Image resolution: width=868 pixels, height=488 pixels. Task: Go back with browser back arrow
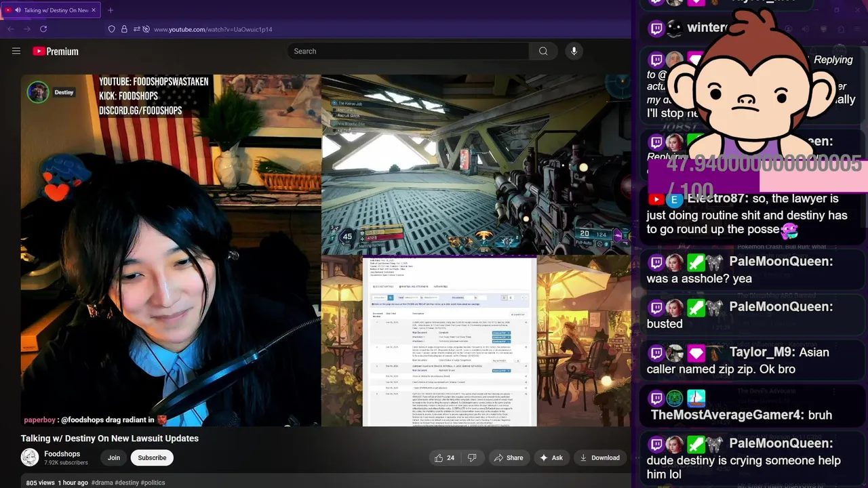pos(11,29)
